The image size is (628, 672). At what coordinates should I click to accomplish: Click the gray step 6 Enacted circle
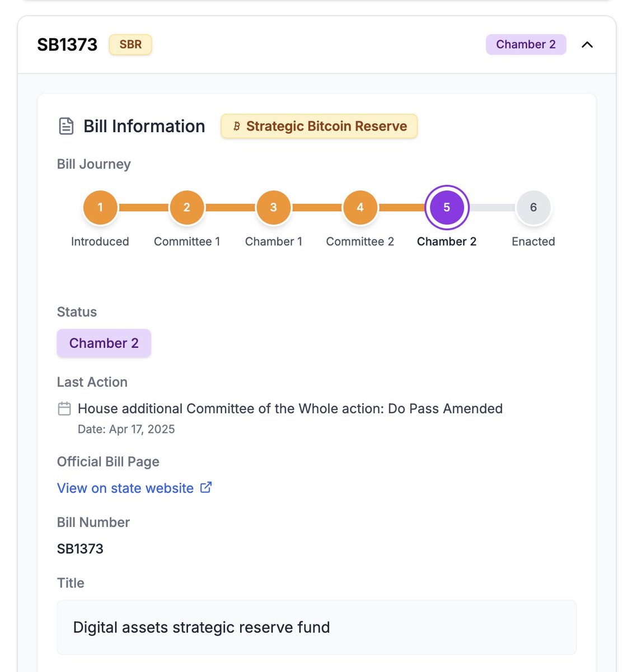coord(533,207)
